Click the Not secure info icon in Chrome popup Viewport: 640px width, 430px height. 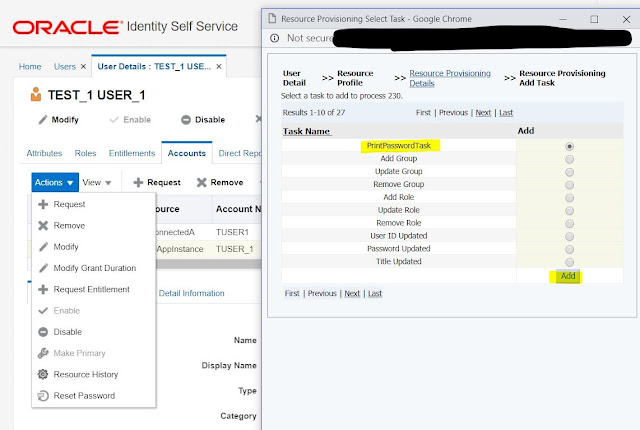click(275, 38)
